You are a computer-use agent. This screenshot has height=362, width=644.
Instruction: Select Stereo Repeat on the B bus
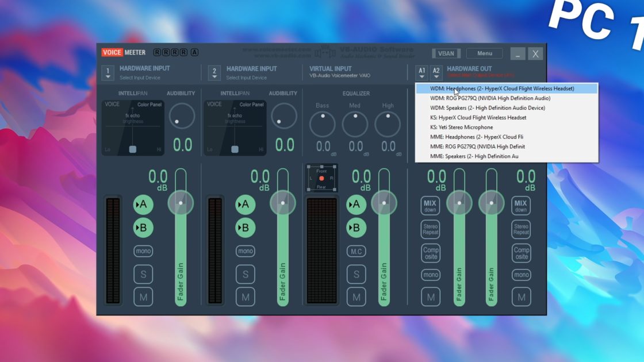[x=521, y=229]
